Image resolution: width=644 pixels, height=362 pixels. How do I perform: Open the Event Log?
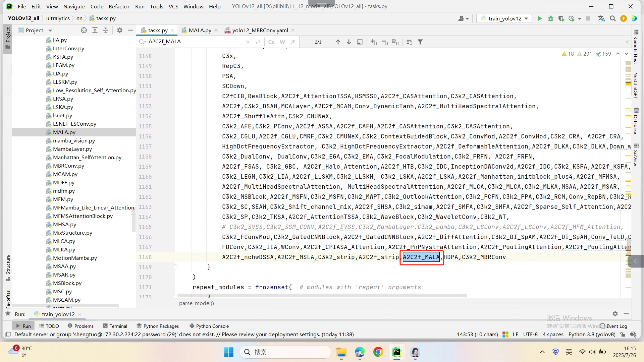coord(614,326)
